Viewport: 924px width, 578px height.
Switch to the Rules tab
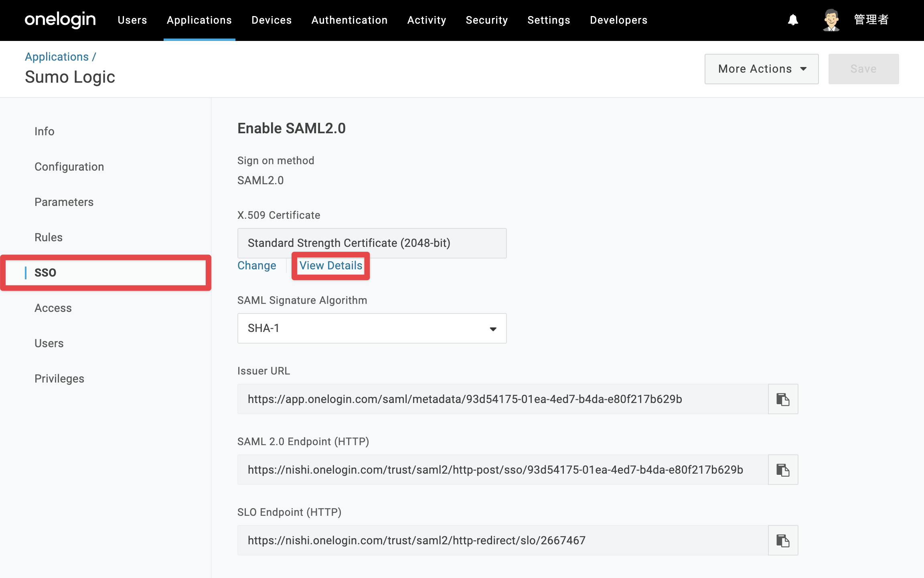49,237
